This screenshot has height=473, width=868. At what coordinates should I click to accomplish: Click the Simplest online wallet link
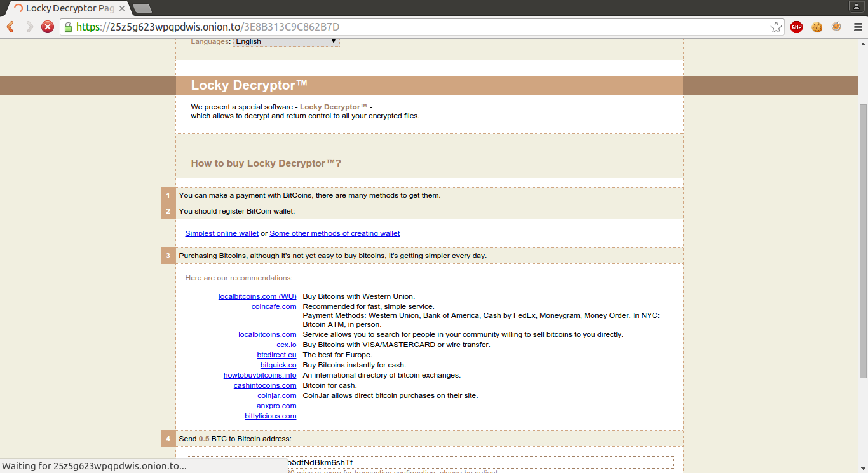click(222, 233)
